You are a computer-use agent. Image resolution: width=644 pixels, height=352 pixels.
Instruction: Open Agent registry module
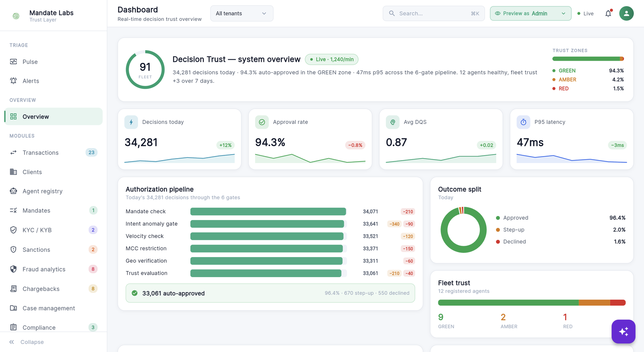(54, 191)
